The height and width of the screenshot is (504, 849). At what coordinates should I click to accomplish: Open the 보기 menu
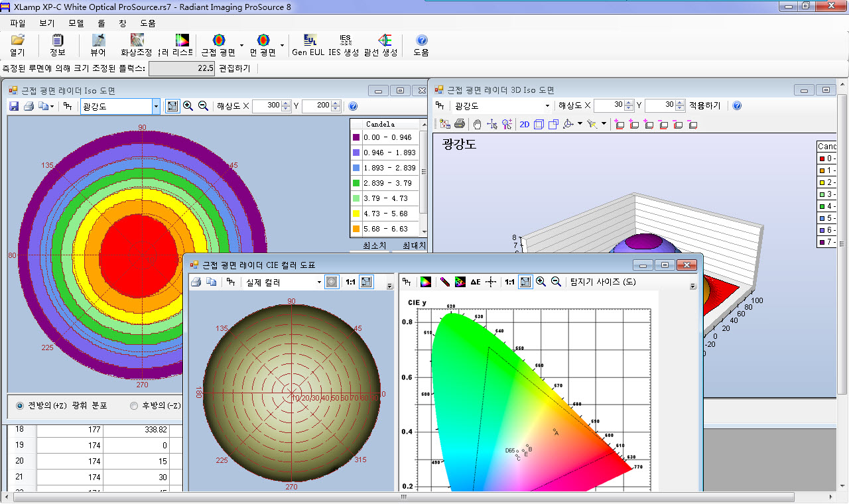click(x=47, y=23)
